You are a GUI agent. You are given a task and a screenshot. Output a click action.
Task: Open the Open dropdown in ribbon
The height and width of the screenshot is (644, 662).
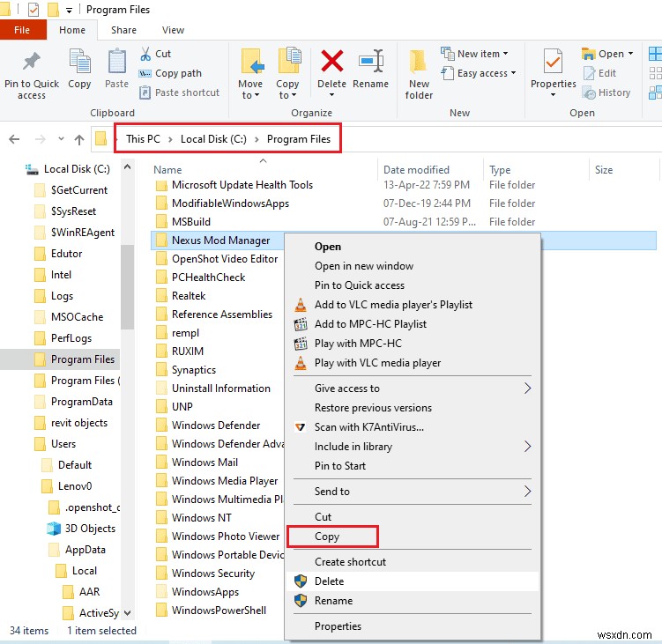point(607,54)
